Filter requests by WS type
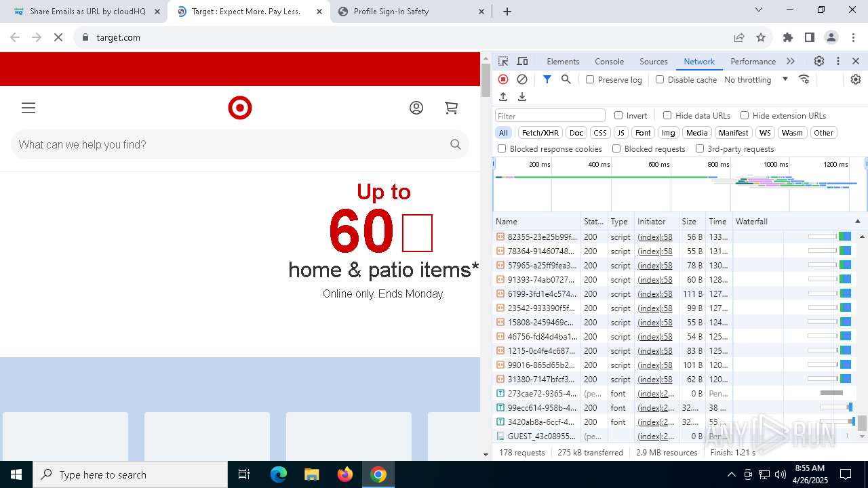868x488 pixels. coord(765,133)
